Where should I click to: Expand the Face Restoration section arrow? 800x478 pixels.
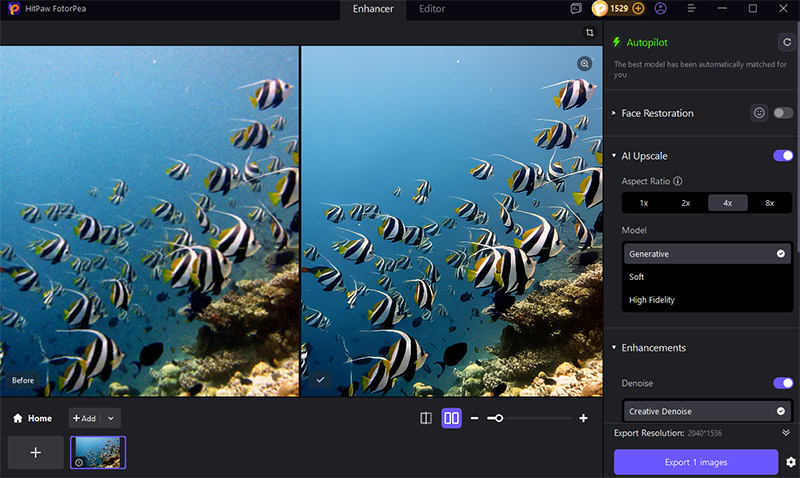[614, 113]
